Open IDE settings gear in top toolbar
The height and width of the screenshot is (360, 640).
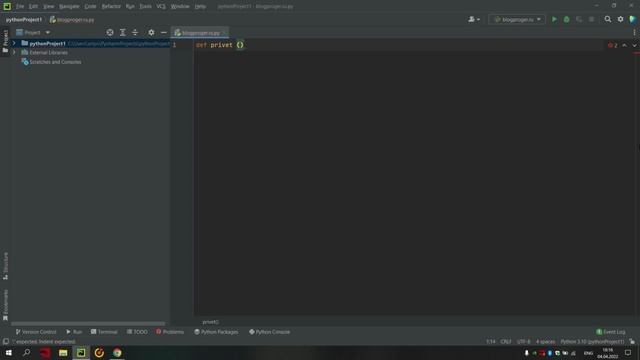click(620, 19)
